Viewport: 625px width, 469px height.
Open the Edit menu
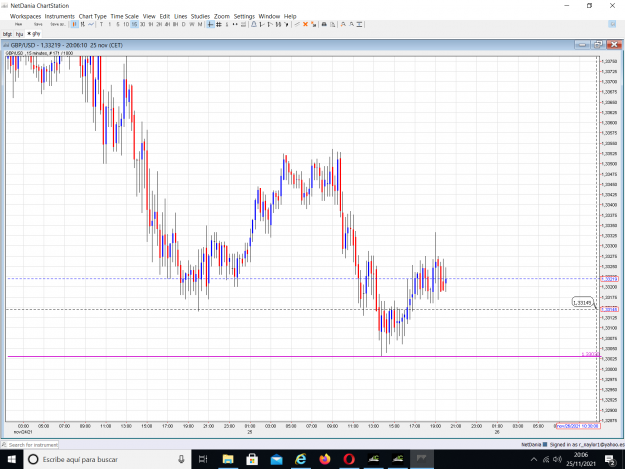[x=165, y=16]
